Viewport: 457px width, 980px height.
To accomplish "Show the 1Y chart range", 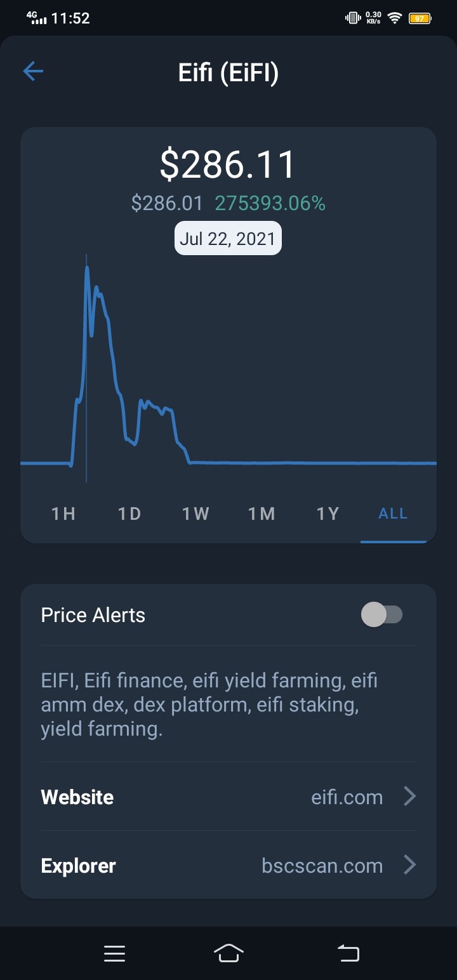I will (x=328, y=513).
